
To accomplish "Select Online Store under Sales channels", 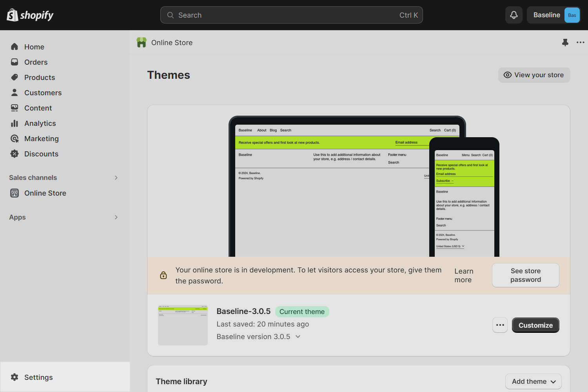I will [45, 193].
